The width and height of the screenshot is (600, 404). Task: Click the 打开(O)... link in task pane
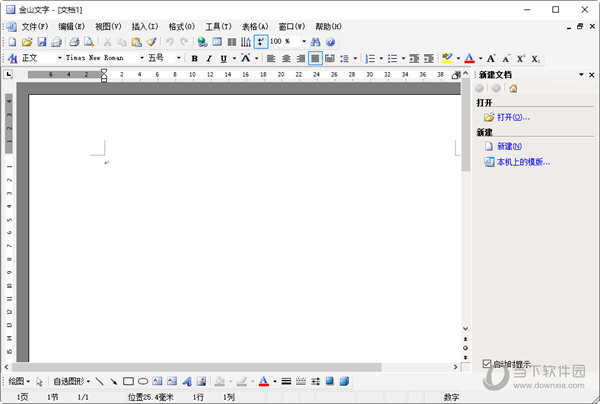(513, 117)
